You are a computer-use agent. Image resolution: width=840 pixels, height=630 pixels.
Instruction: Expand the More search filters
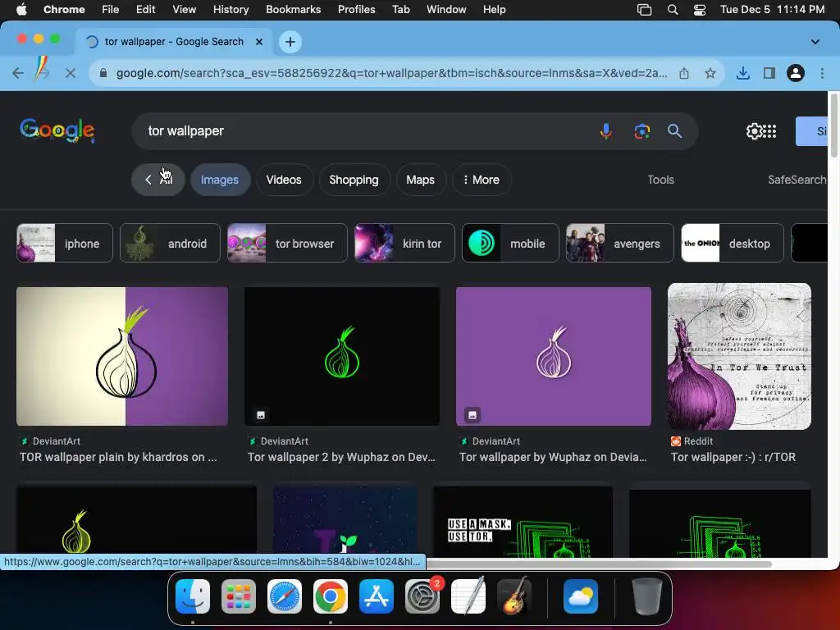[x=482, y=180]
